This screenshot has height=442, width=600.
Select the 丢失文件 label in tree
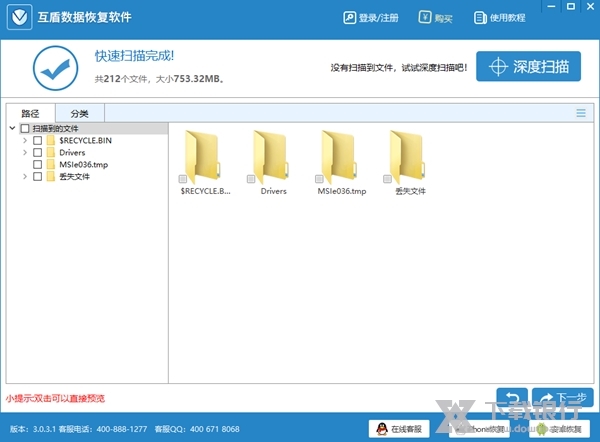point(74,176)
